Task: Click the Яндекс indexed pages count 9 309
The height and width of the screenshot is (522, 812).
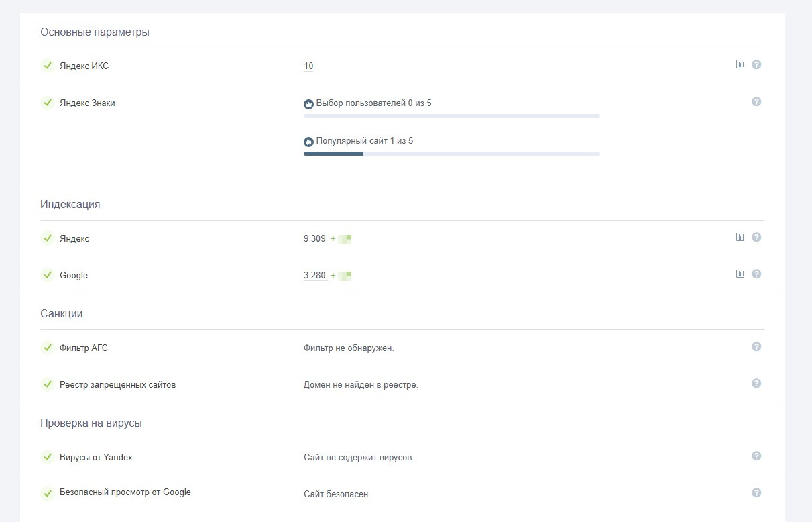Action: [x=314, y=238]
